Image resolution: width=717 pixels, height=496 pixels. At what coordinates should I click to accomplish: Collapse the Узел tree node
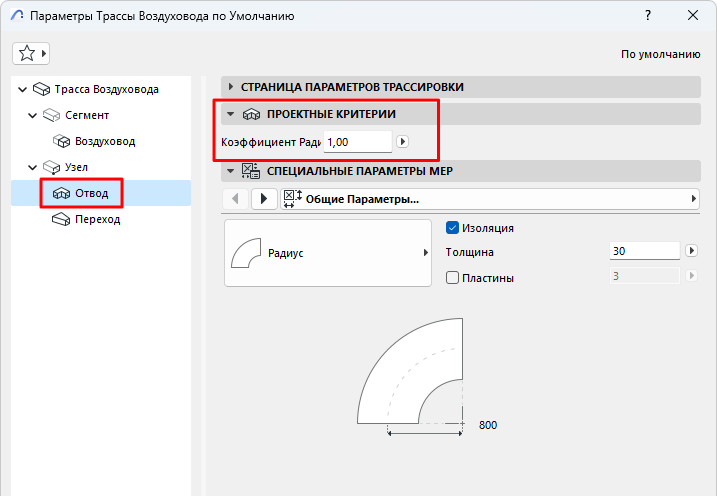[x=32, y=167]
